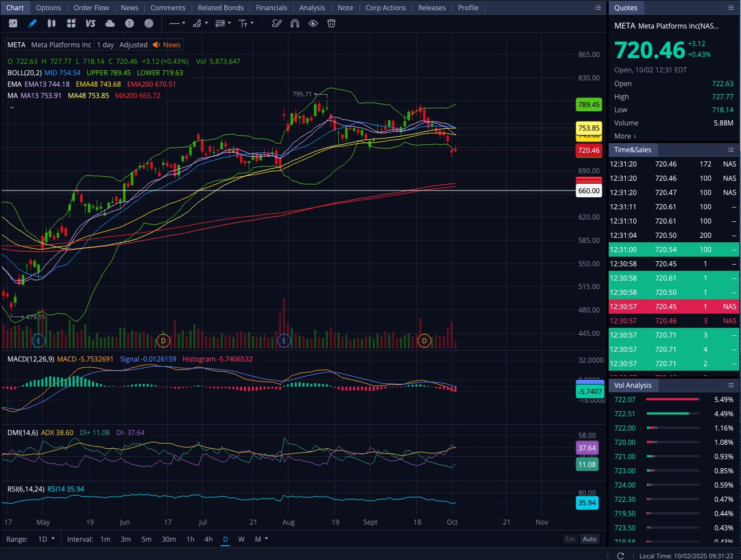This screenshot has width=741, height=560.
Task: Click the yellow 753.85 MA price tag
Action: (589, 128)
